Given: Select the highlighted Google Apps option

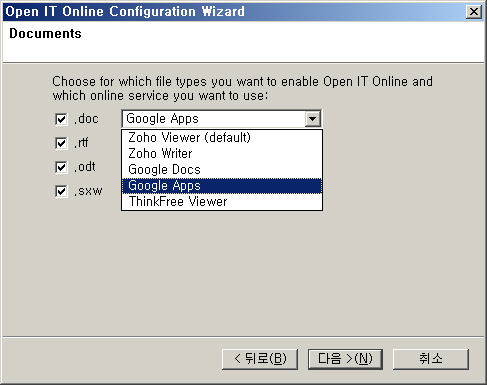Looking at the screenshot, I should 222,186.
